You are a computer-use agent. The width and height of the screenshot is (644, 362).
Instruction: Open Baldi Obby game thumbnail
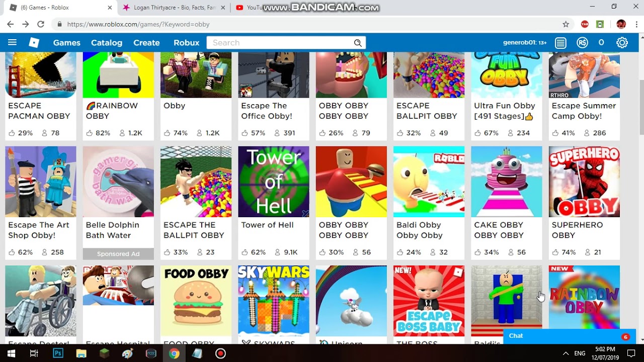pyautogui.click(x=429, y=182)
